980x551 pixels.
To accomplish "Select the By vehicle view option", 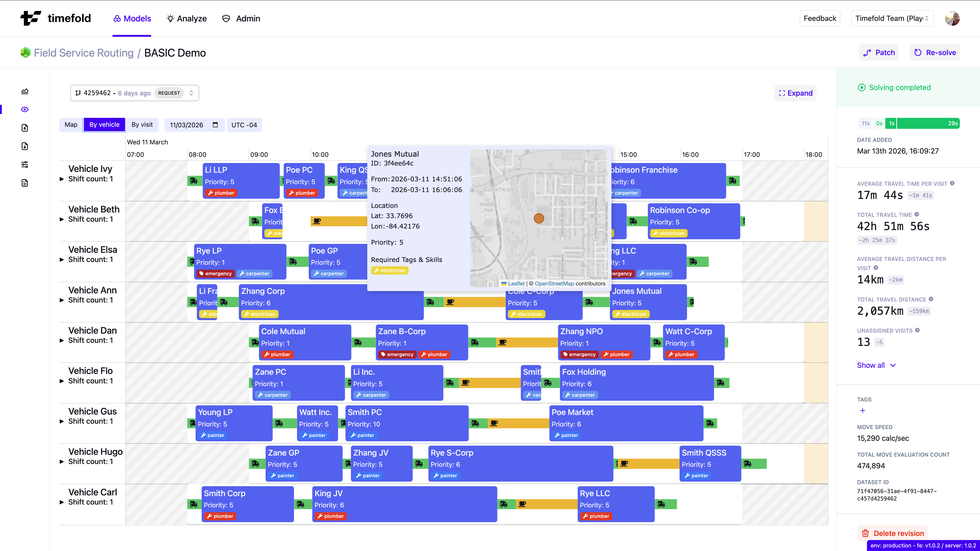I will click(x=104, y=124).
